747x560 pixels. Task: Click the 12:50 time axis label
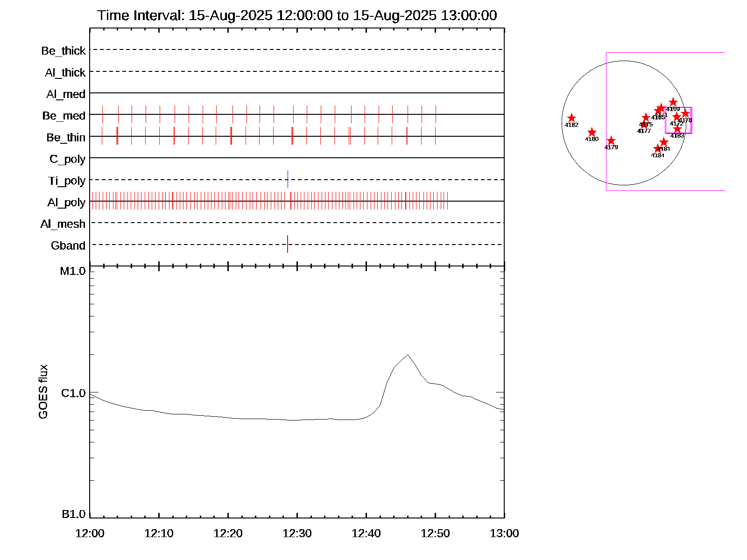pyautogui.click(x=435, y=533)
